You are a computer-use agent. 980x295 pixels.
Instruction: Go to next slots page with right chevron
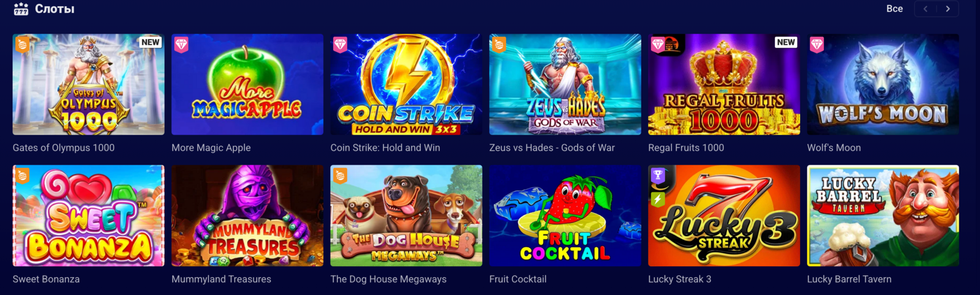(948, 9)
